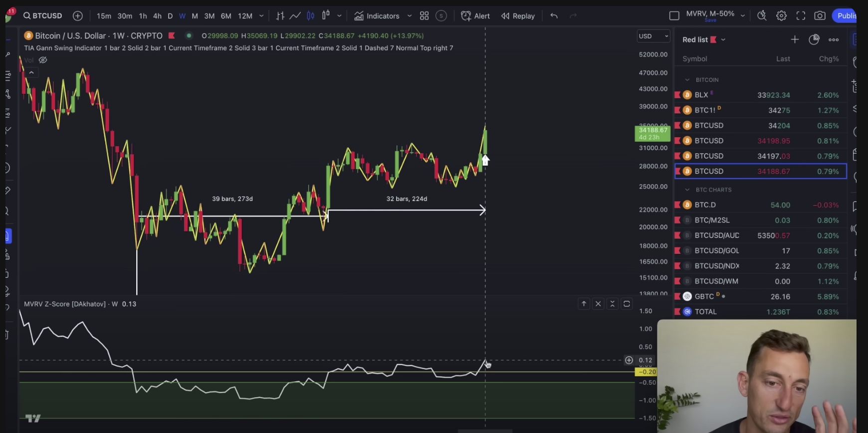Screen dimensions: 868x433
Task: Click the Bitcoin logo in the chart title
Action: coord(28,36)
